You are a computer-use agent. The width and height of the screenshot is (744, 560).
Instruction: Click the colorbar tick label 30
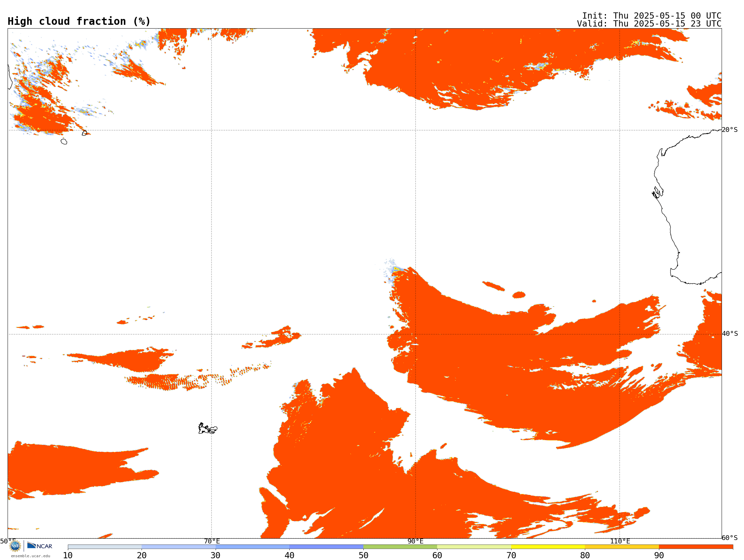(x=216, y=555)
